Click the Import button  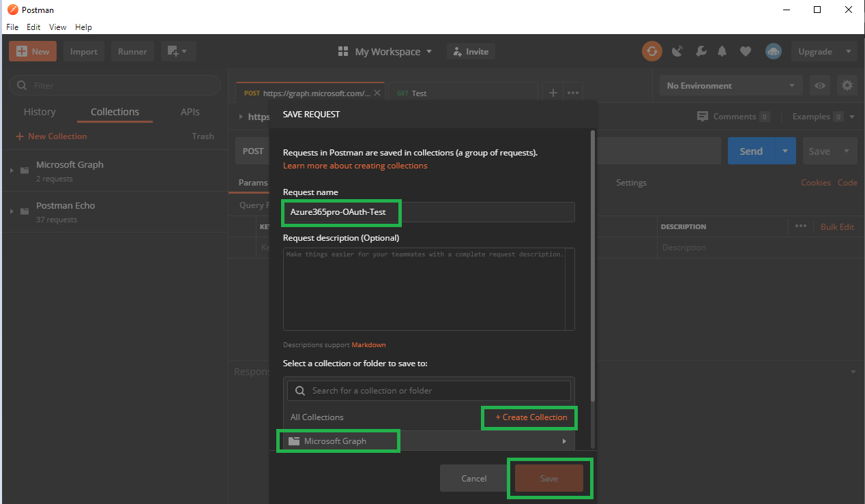84,51
